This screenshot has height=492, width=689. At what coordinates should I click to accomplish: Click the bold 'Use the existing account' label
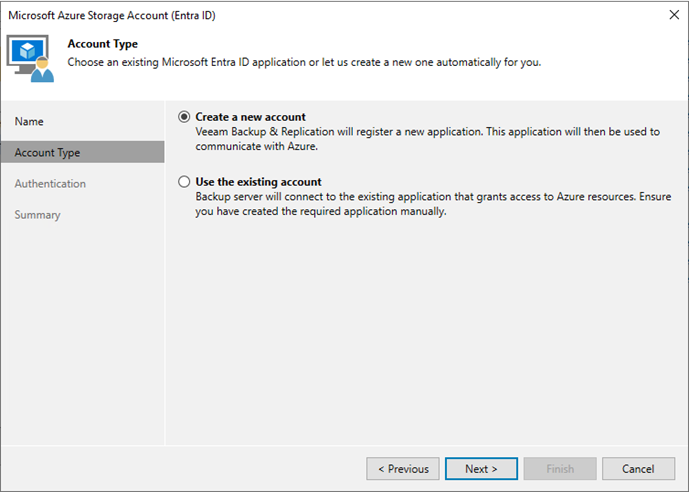[258, 182]
